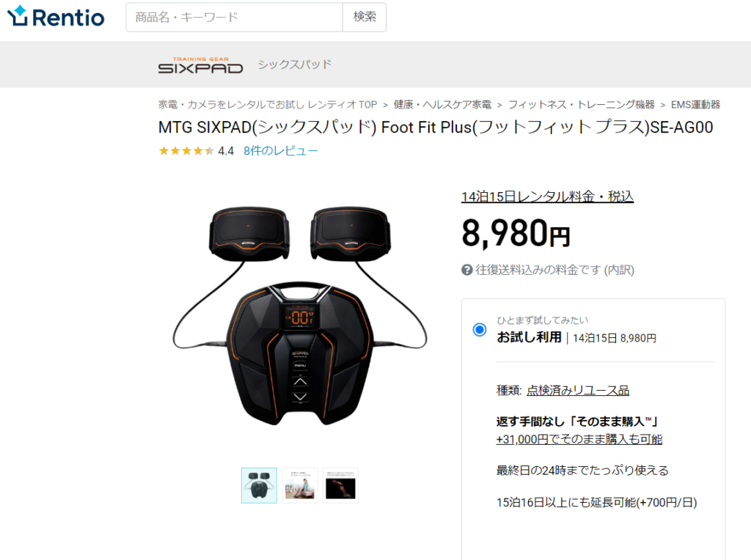Click the SIXPAD brand logo
Screen dimensions: 751x560
(x=200, y=65)
